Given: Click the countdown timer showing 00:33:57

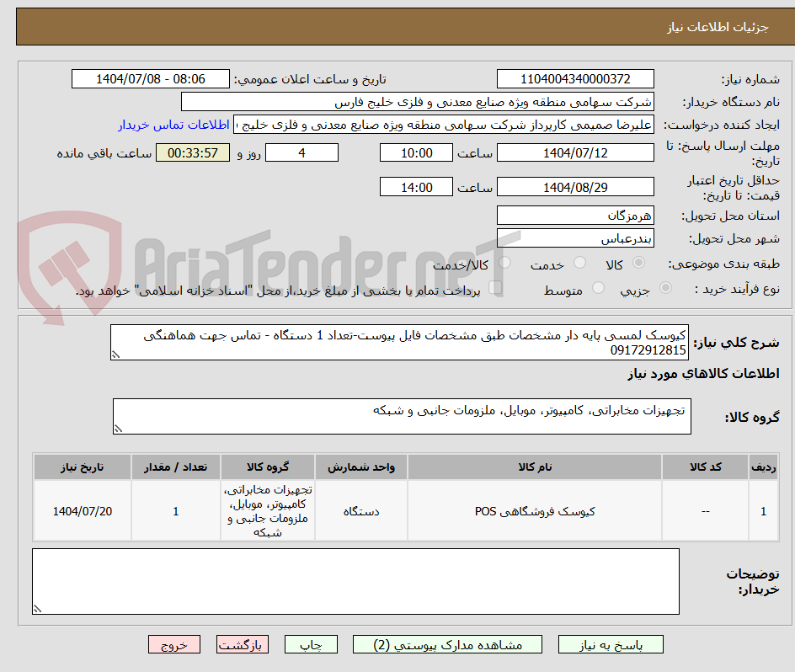Looking at the screenshot, I should (192, 152).
